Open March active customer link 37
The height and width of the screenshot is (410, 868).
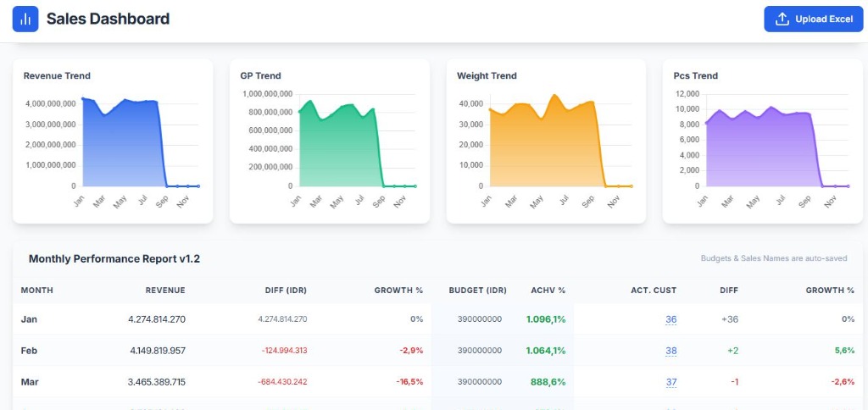[670, 382]
